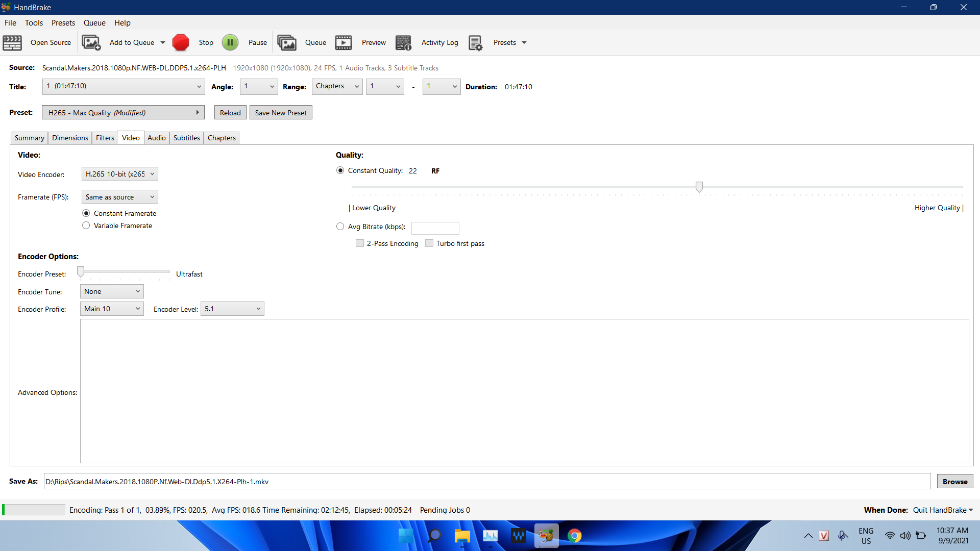Pause encoding with green pause icon
Screen dimensions: 980x551
pyautogui.click(x=230, y=43)
